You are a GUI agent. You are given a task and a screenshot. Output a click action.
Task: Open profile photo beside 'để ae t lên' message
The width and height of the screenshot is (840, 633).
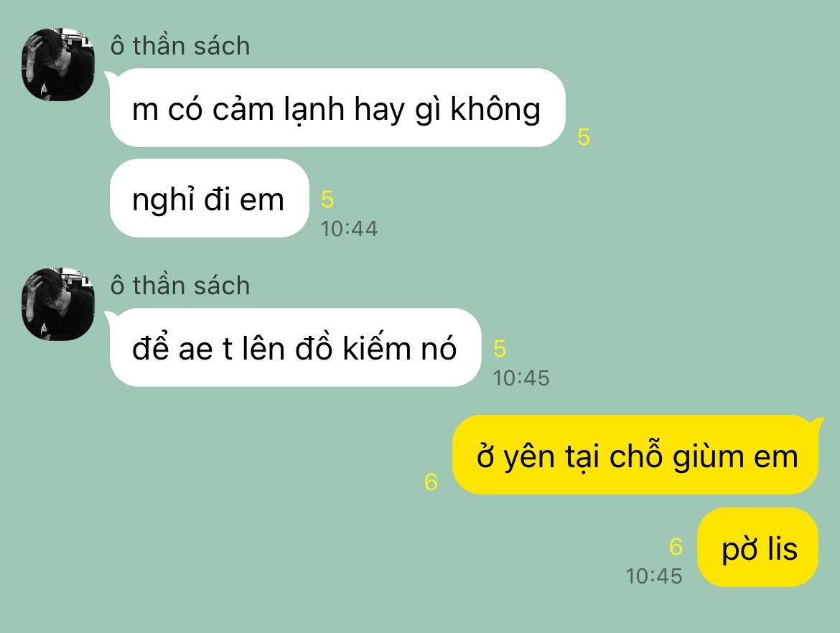click(x=58, y=304)
